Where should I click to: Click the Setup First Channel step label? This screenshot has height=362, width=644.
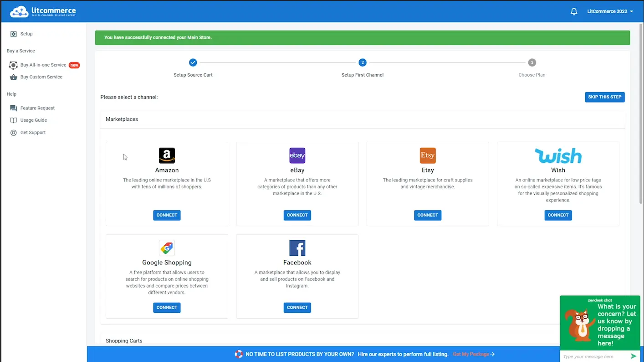363,75
